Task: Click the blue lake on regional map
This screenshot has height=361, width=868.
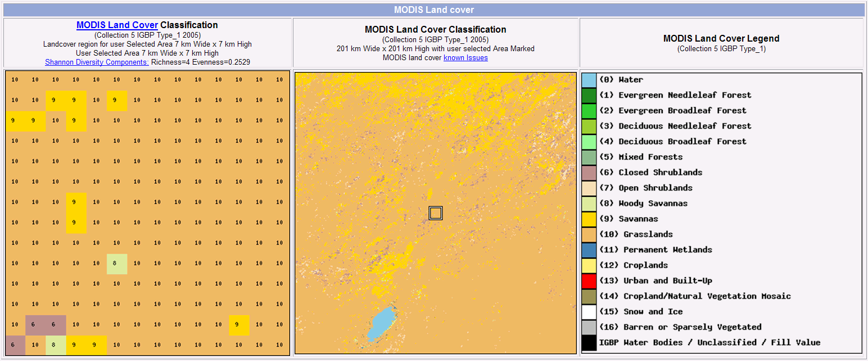Action: [x=382, y=324]
